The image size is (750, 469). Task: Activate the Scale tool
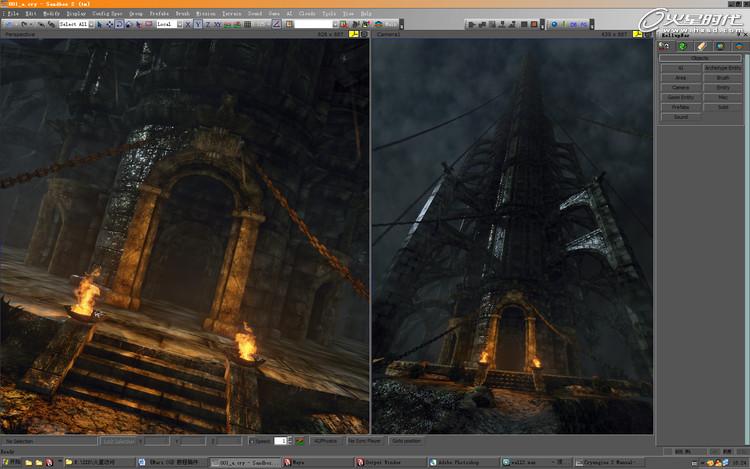[129, 24]
